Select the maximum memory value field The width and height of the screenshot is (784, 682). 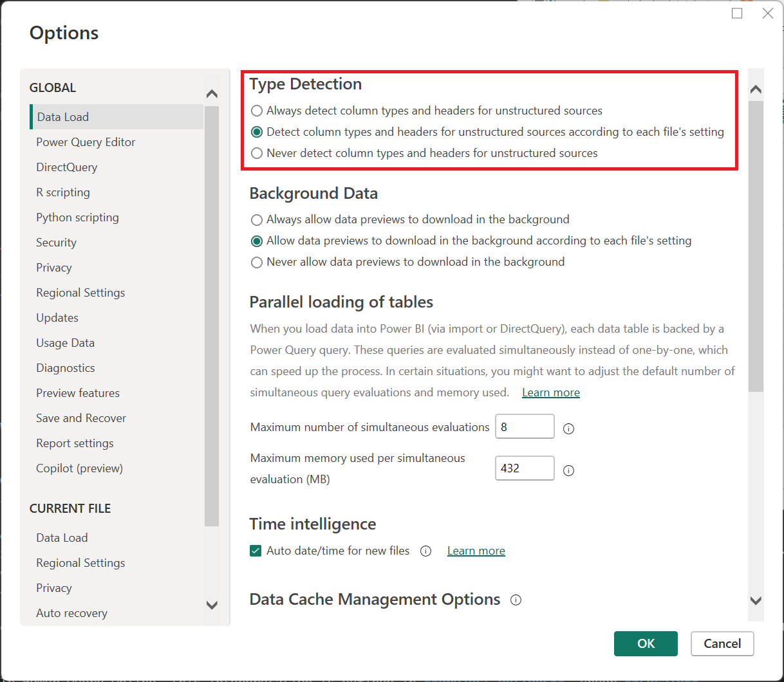tap(525, 468)
